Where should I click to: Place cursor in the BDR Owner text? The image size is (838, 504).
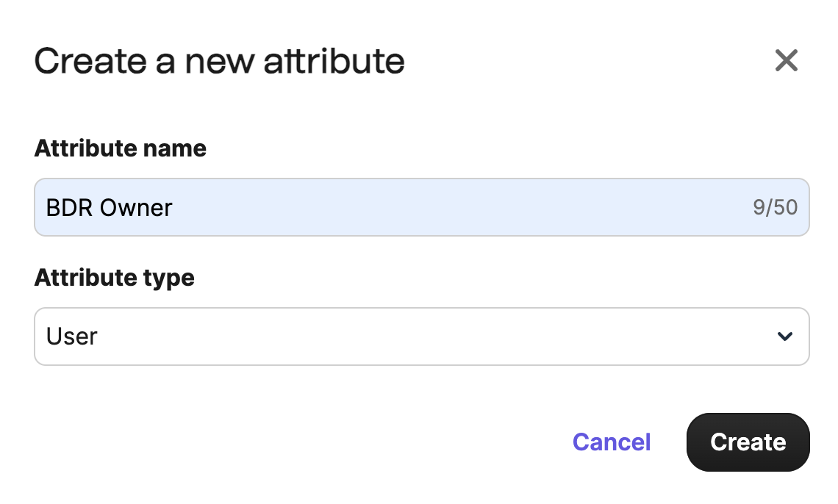(109, 208)
